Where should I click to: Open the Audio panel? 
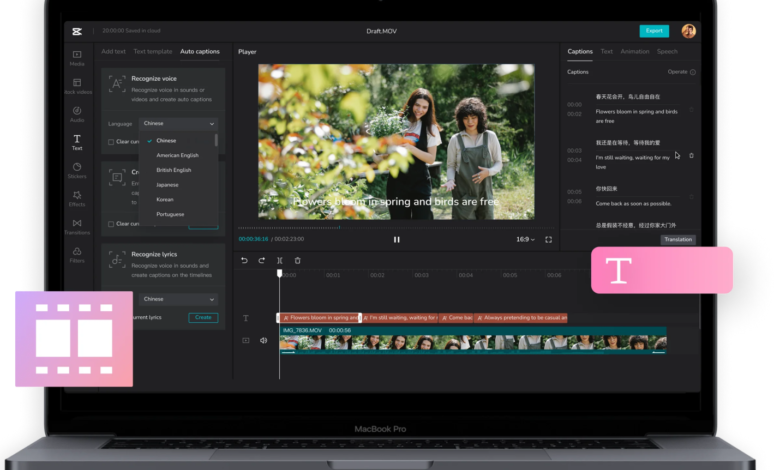pyautogui.click(x=77, y=114)
